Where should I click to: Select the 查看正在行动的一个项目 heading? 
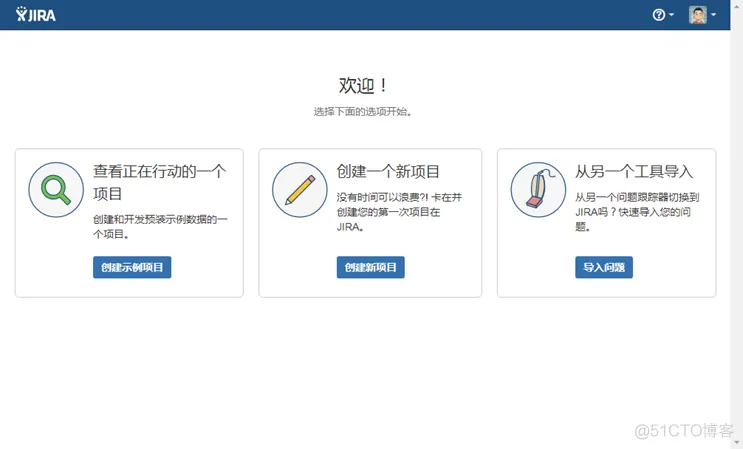pyautogui.click(x=160, y=182)
